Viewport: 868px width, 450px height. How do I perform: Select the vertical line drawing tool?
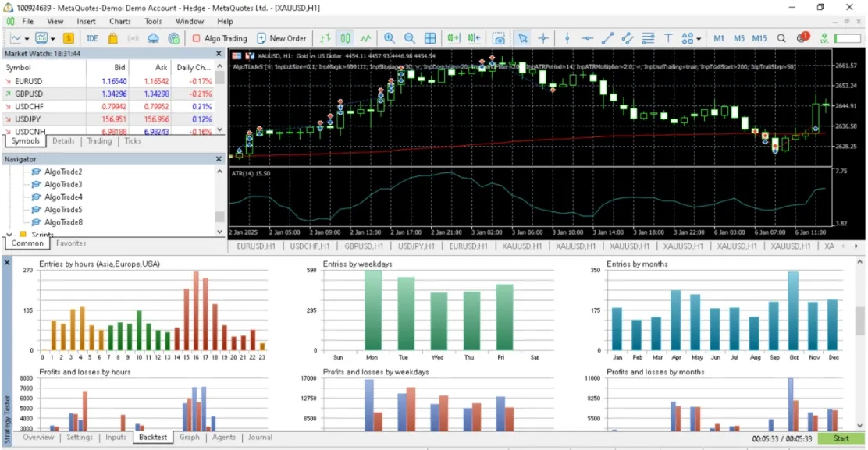(x=567, y=38)
